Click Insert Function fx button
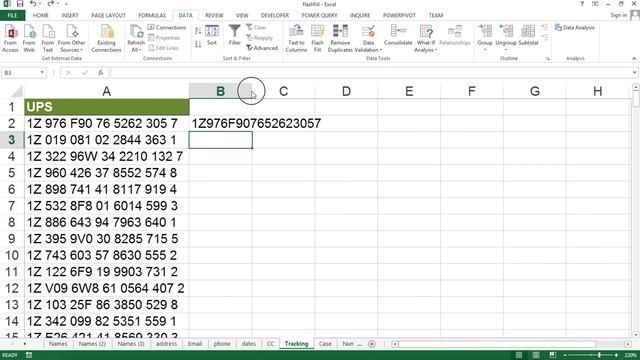The image size is (640, 360). [x=100, y=73]
